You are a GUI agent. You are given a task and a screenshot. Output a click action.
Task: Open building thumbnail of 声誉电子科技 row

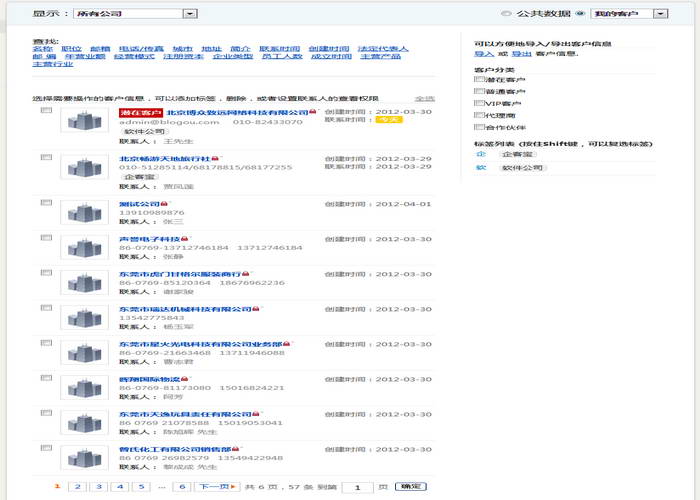[x=84, y=248]
